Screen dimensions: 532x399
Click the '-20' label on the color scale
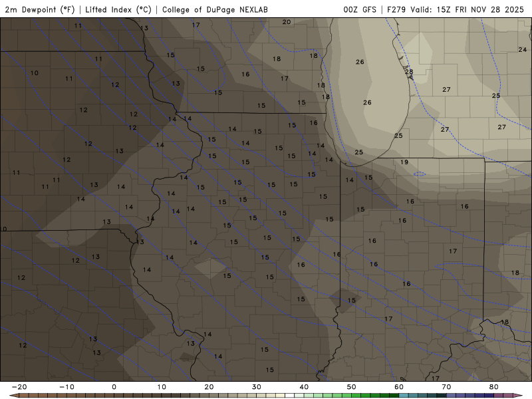[x=19, y=387]
